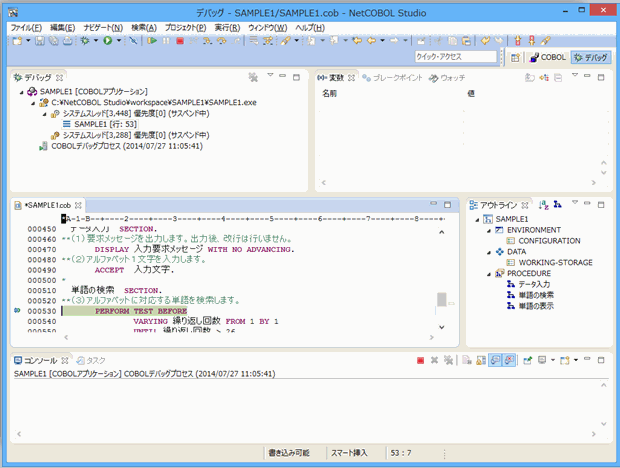620x468 pixels.
Task: Open the console Display Selected Console dropdown
Action: [553, 360]
